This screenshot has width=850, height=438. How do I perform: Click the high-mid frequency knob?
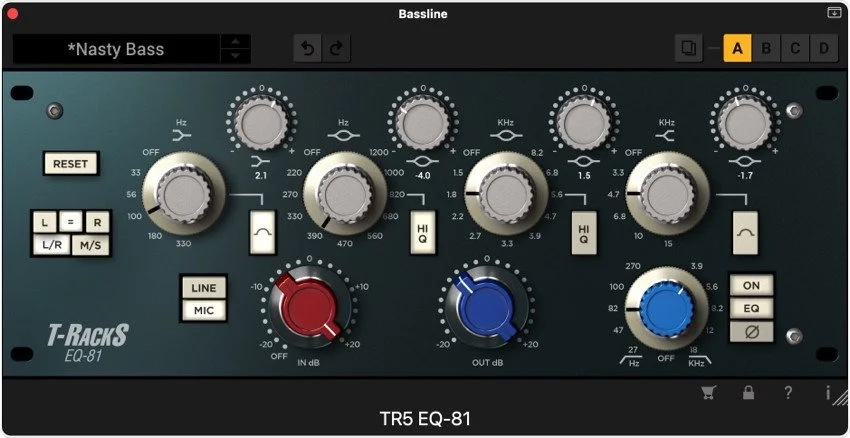506,194
